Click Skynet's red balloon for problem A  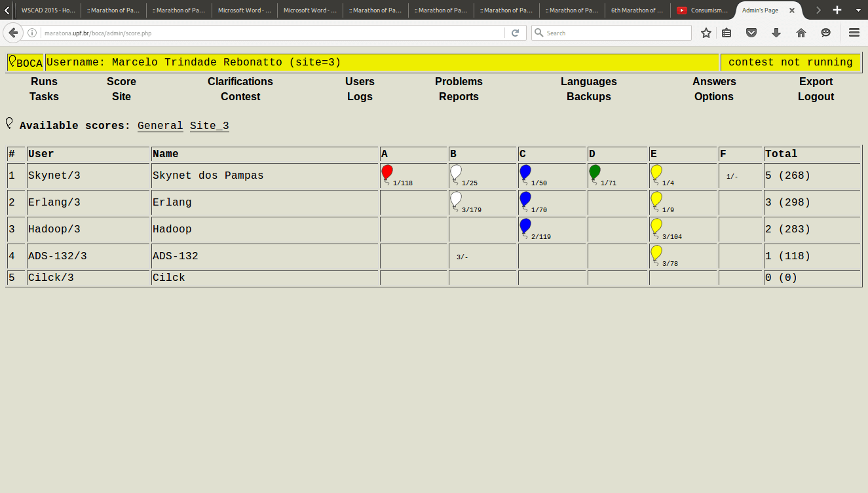(x=387, y=174)
